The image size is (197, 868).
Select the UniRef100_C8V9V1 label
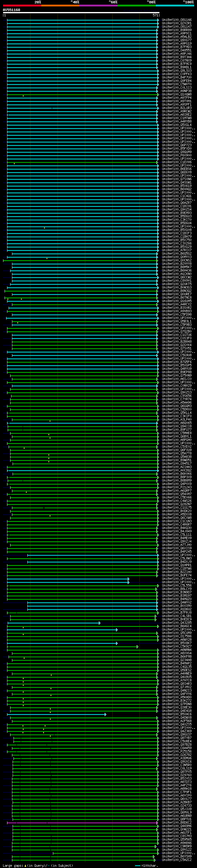[177, 280]
